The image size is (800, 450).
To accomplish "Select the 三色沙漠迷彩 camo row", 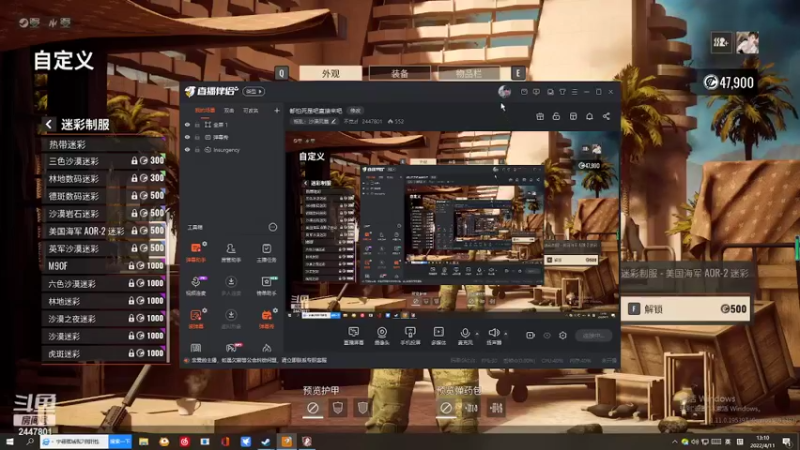I will pos(105,161).
